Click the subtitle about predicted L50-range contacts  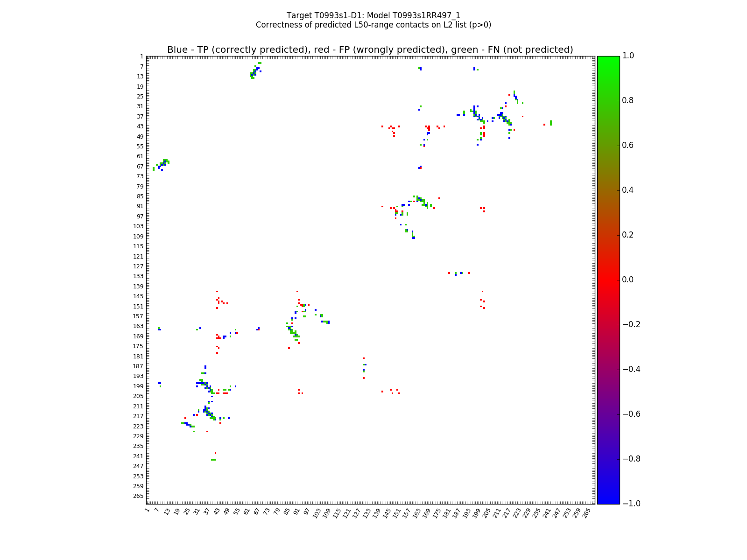pyautogui.click(x=373, y=25)
